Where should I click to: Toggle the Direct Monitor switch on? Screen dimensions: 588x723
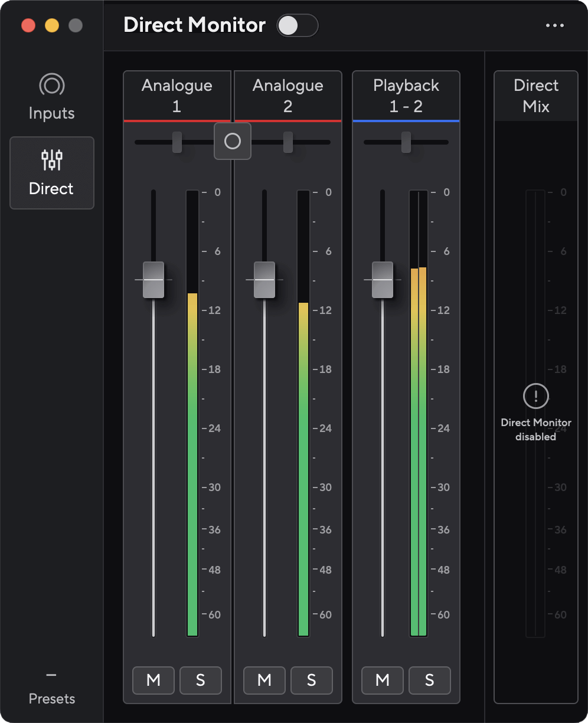click(x=297, y=25)
